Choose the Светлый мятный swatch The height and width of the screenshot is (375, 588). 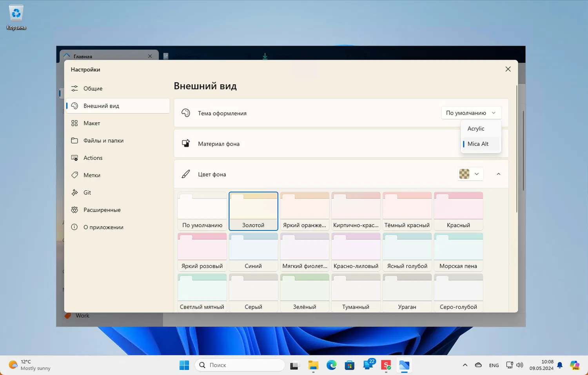[x=202, y=293]
